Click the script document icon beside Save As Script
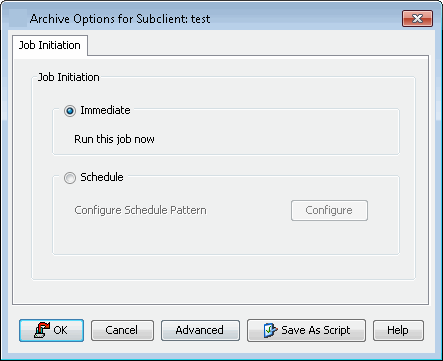The image size is (443, 361). tap(270, 330)
